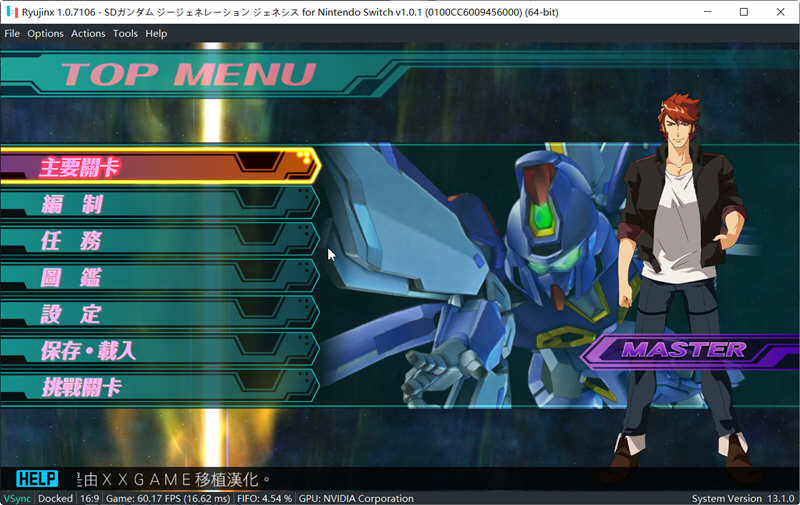Open the Actions menu

88,34
